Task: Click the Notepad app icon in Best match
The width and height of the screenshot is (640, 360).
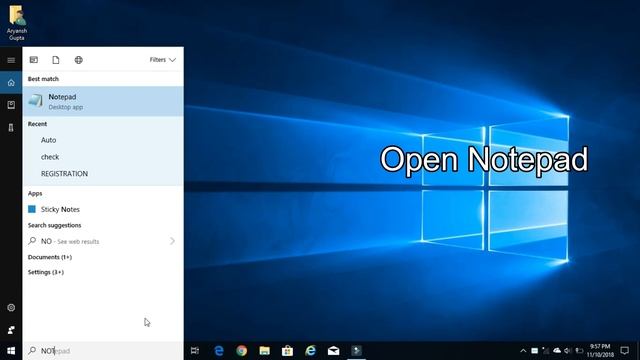Action: [36, 101]
